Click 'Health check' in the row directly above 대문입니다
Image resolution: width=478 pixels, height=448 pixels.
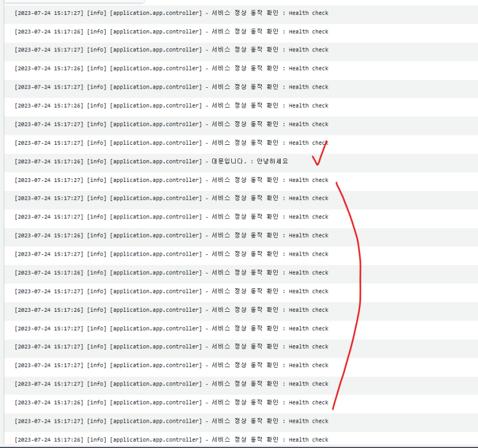click(x=309, y=143)
